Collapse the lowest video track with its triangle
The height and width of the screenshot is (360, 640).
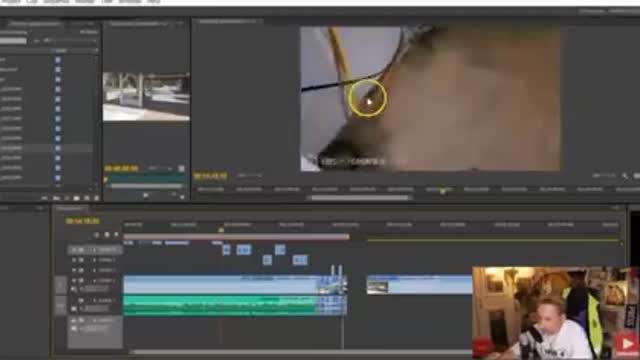(94, 281)
